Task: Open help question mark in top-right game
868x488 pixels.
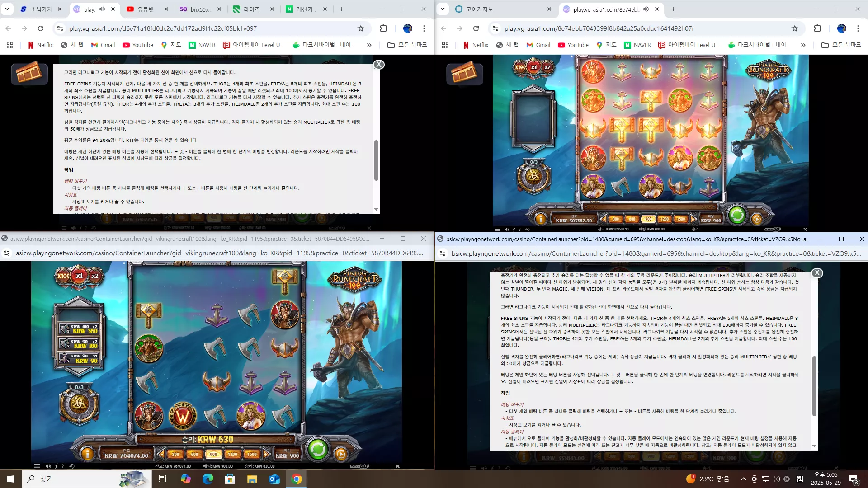Action: click(519, 229)
